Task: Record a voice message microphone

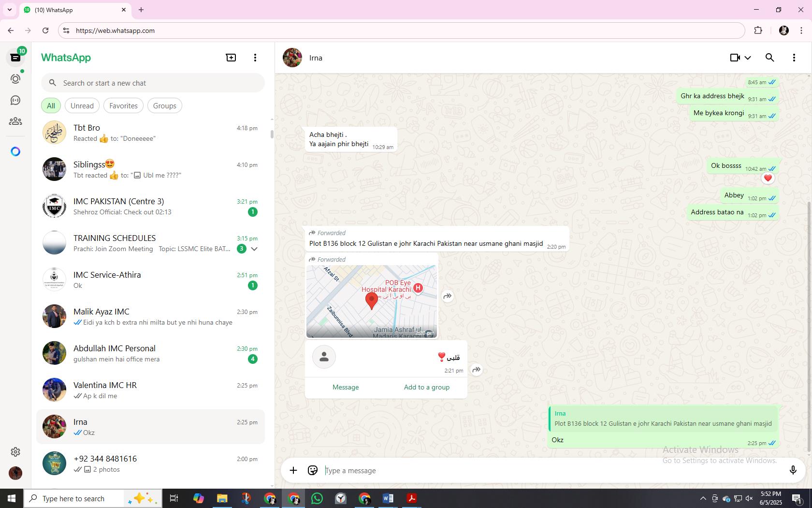Action: click(x=793, y=470)
